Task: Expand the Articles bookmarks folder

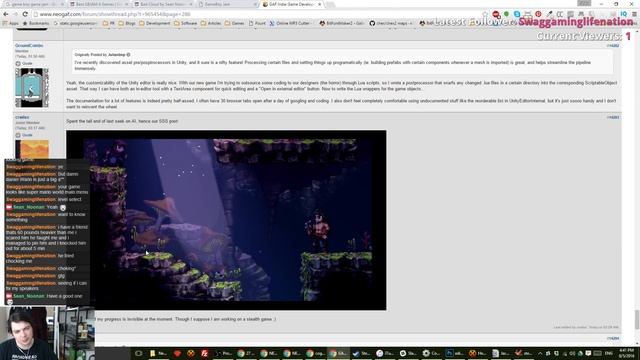Action: (211, 23)
